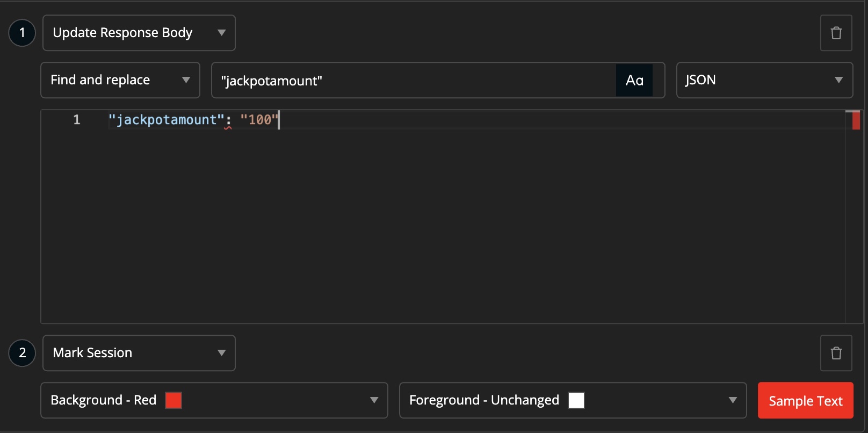Open the Find and replace dropdown
This screenshot has height=433, width=868.
coord(120,80)
